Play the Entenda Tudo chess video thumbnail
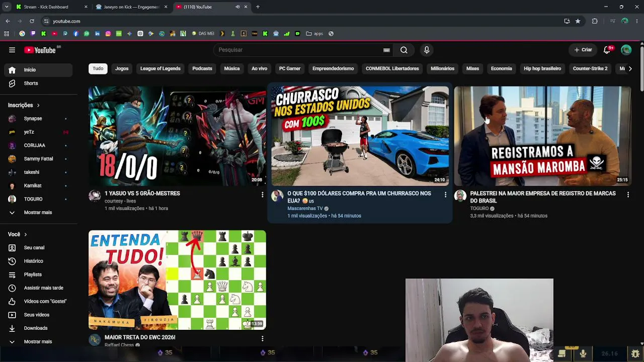This screenshot has height=362, width=644. 177,280
